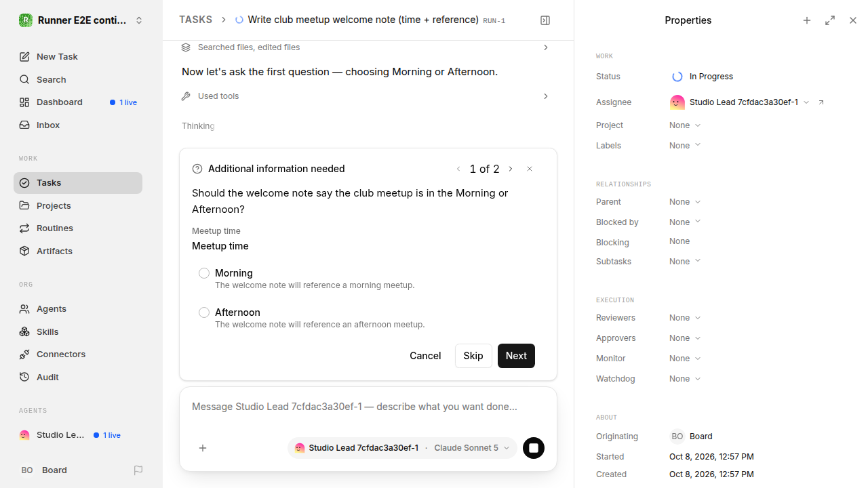The width and height of the screenshot is (868, 488).
Task: Open the Projects folder icon
Action: click(x=24, y=205)
